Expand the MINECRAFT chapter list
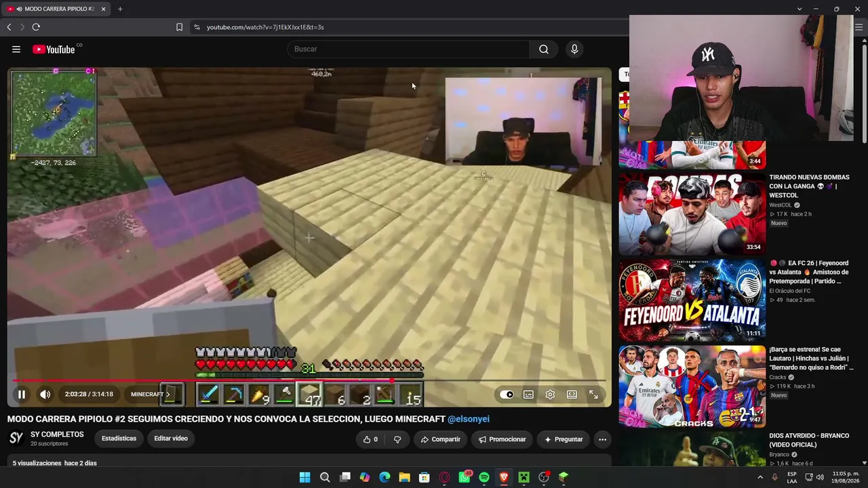Image resolution: width=868 pixels, height=488 pixels. pos(151,394)
